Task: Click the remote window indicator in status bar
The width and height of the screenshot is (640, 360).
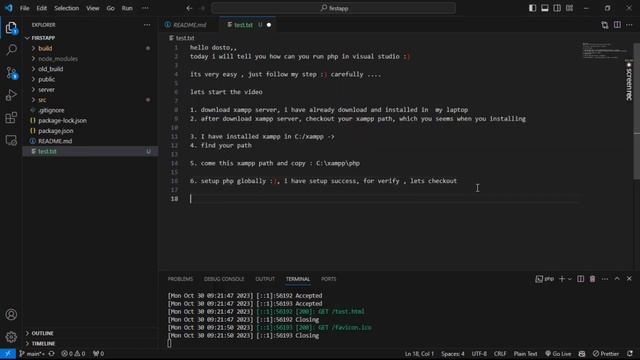Action: (x=8, y=353)
